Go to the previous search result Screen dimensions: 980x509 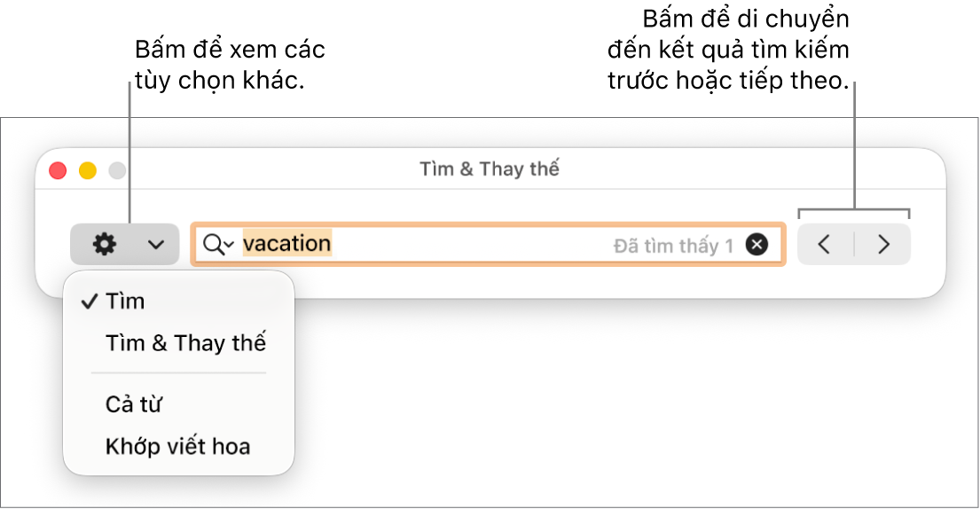coord(825,244)
